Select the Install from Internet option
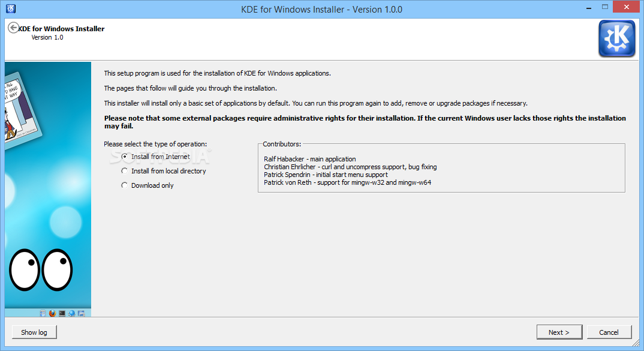 pyautogui.click(x=125, y=157)
